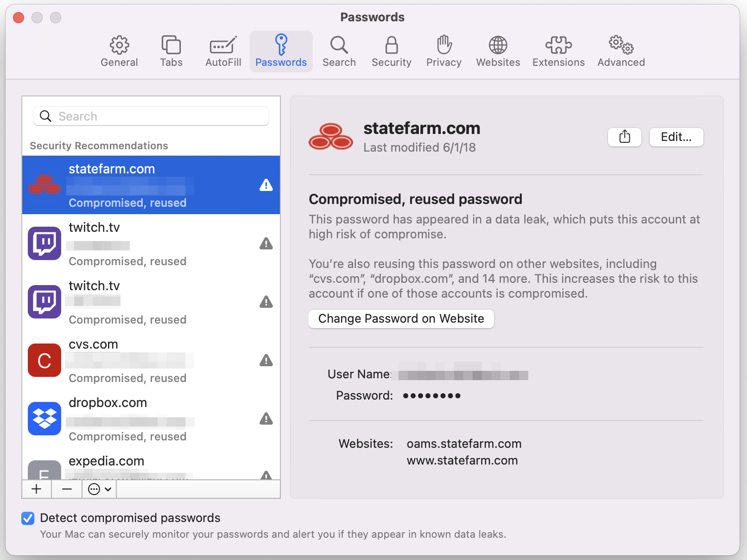Open the Extensions preferences tab
Screen dimensions: 747x560
coord(558,51)
